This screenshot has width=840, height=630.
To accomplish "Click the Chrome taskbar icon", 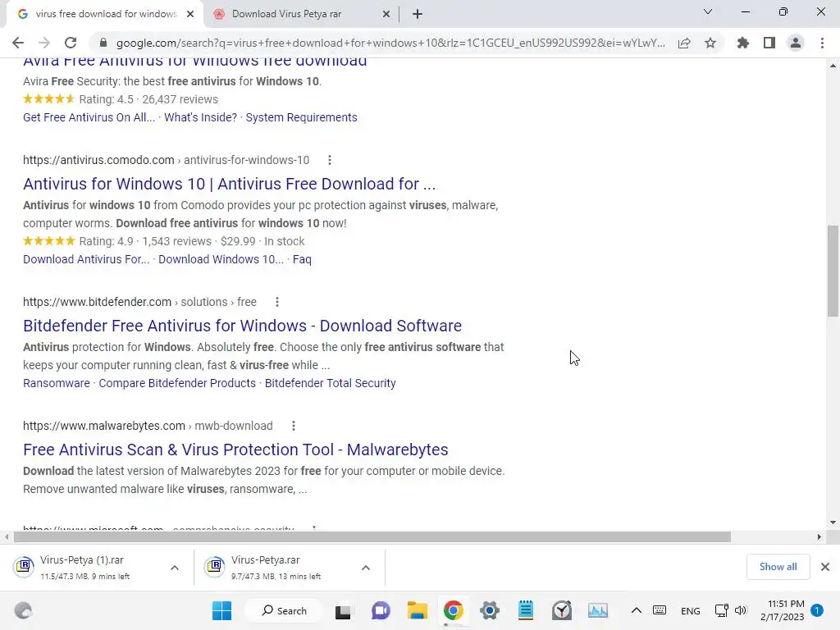I will tap(453, 610).
